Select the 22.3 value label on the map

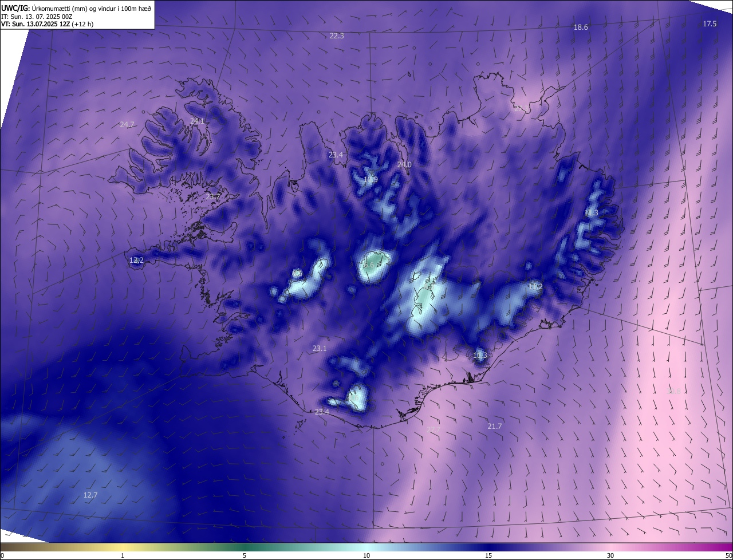[x=337, y=36]
